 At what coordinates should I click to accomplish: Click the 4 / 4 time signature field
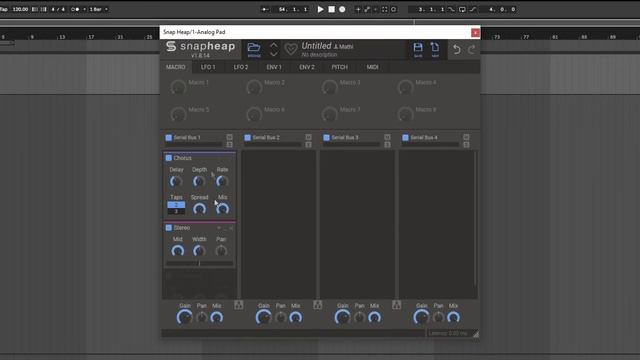point(58,9)
